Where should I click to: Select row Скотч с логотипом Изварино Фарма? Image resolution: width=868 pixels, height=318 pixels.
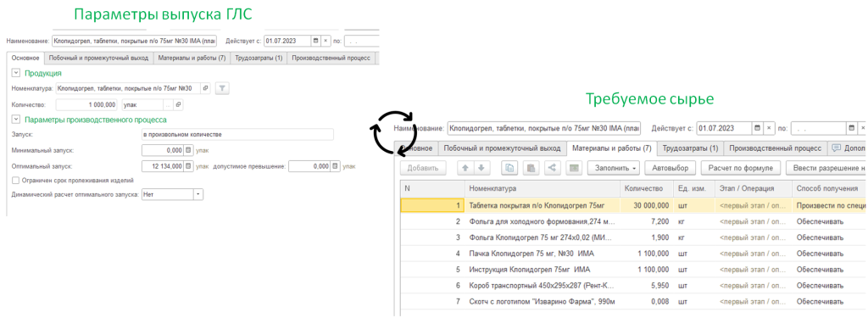click(x=633, y=302)
